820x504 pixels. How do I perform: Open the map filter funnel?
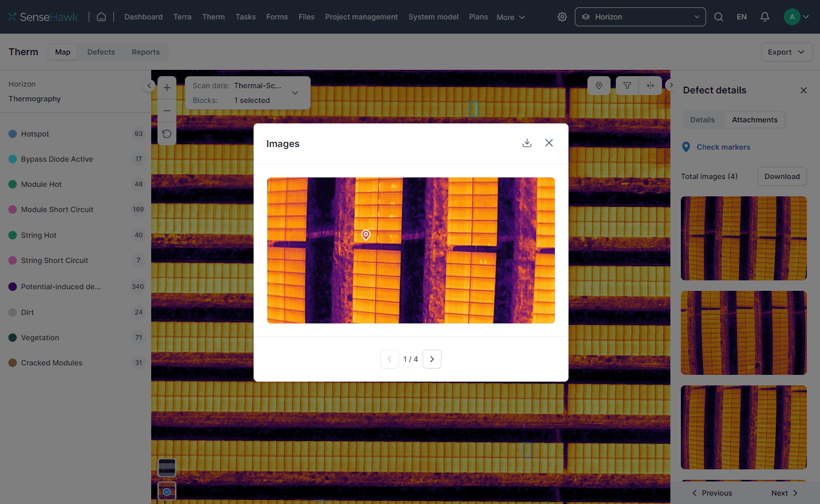[627, 86]
